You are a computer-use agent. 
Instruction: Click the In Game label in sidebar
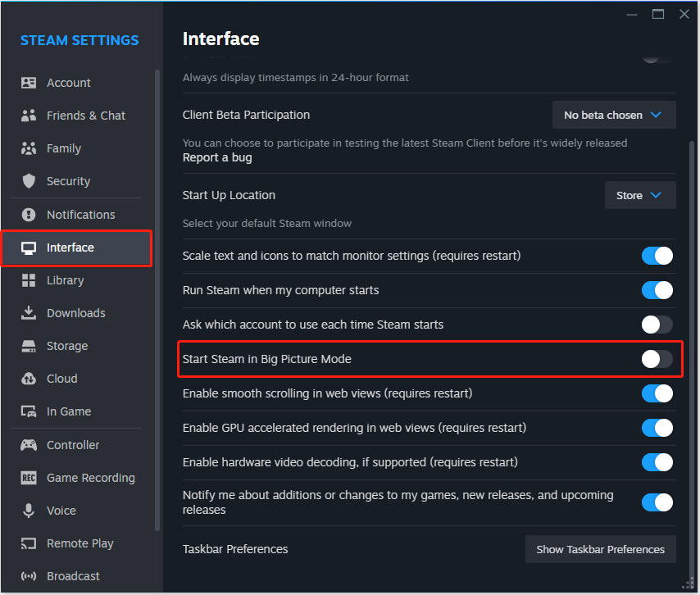point(69,411)
